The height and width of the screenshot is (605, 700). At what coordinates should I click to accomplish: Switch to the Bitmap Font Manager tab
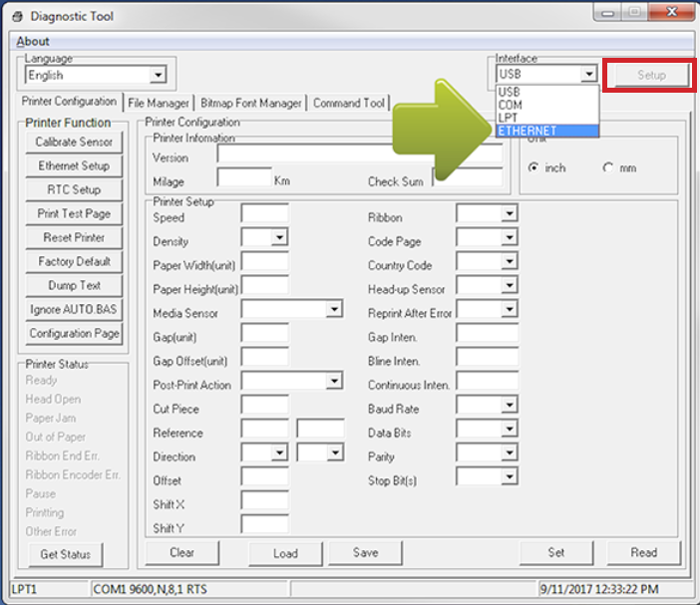click(250, 103)
